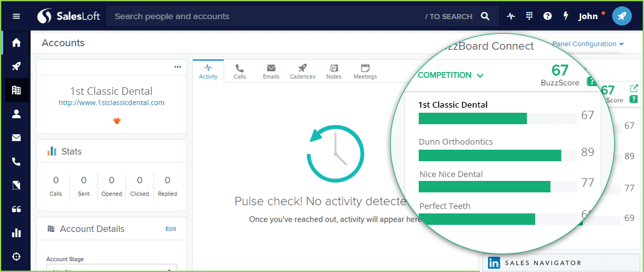Click the lightning bolt icon
This screenshot has width=644, height=272.
point(566,16)
